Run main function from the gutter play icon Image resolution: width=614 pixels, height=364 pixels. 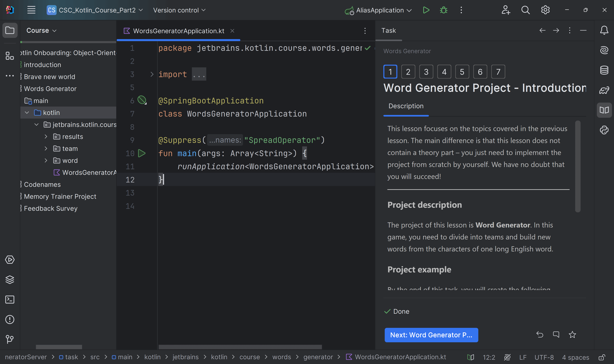coord(142,153)
